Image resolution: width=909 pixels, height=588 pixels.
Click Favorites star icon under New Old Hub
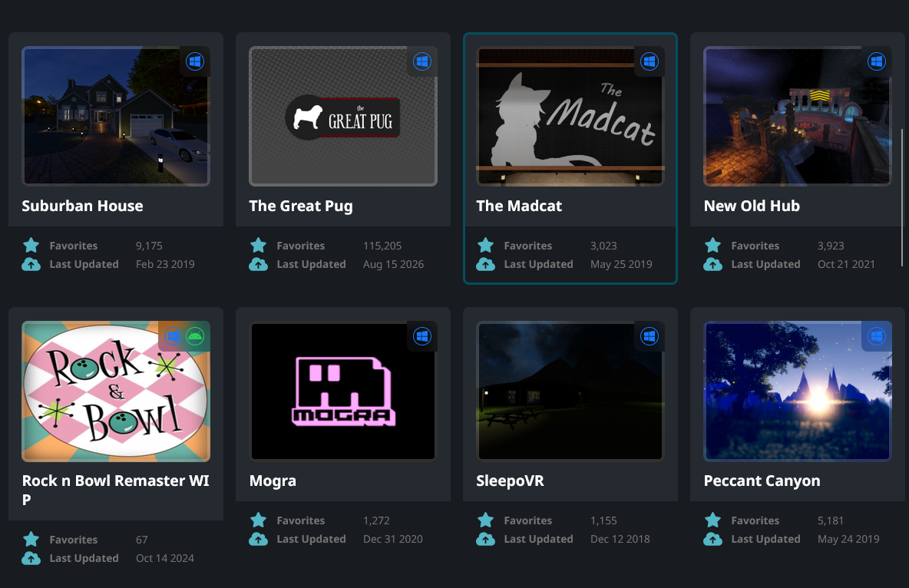tap(713, 246)
